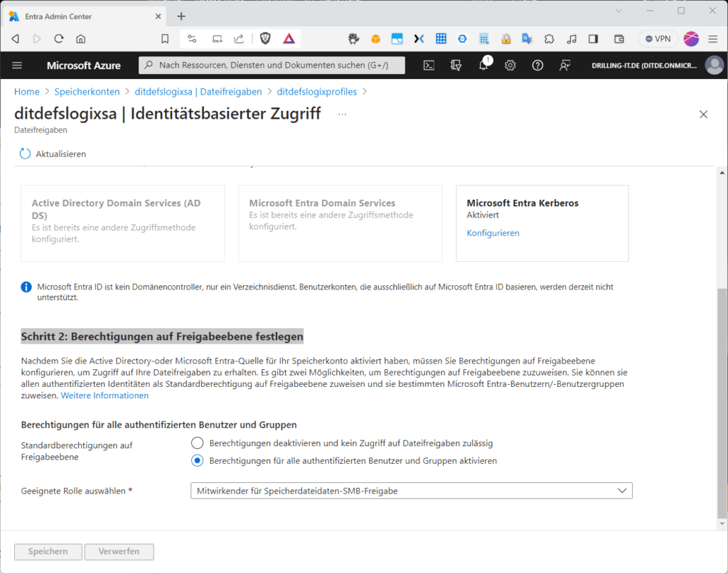The image size is (728, 574).
Task: Open the Azure help question mark
Action: point(537,65)
